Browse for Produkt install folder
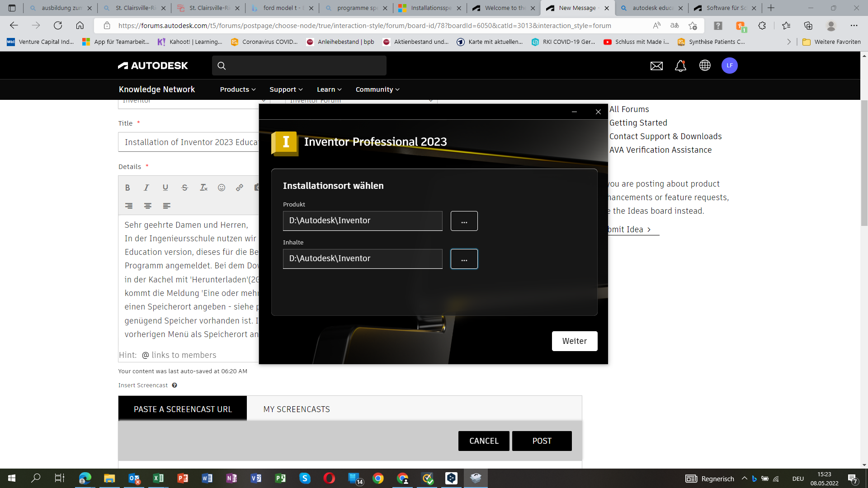The image size is (868, 488). point(464,221)
